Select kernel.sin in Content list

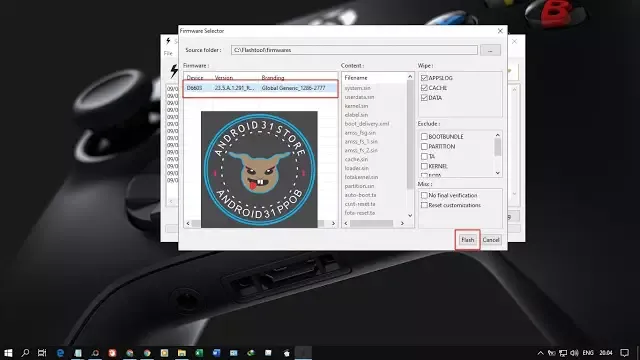point(356,106)
